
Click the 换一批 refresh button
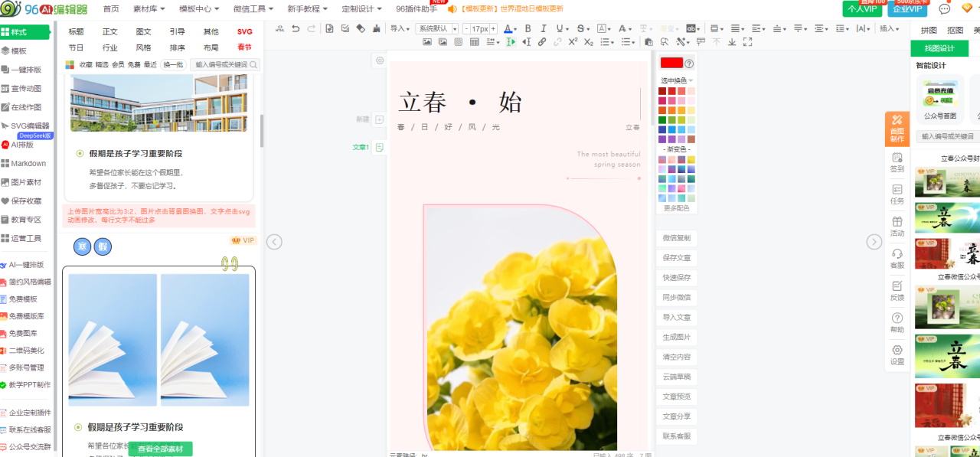(x=174, y=65)
